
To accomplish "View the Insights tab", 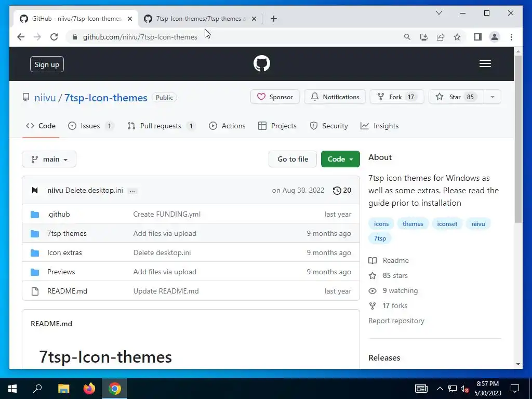I will click(x=380, y=126).
